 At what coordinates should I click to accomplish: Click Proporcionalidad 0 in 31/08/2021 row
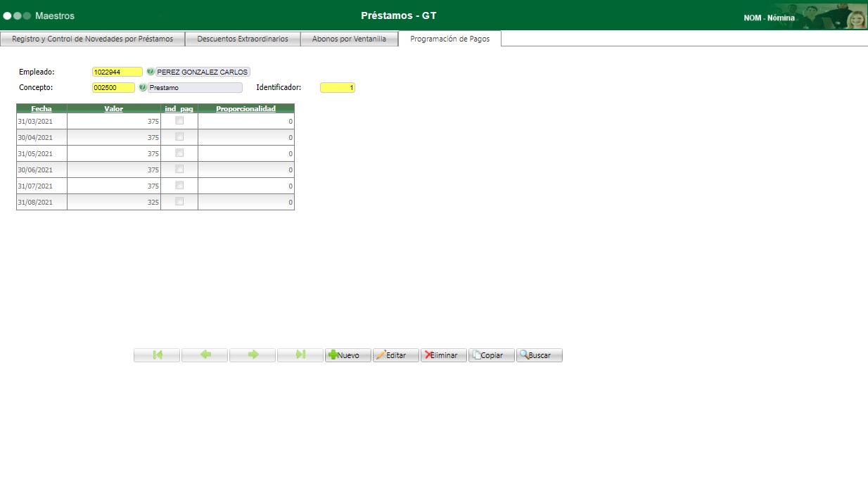246,202
